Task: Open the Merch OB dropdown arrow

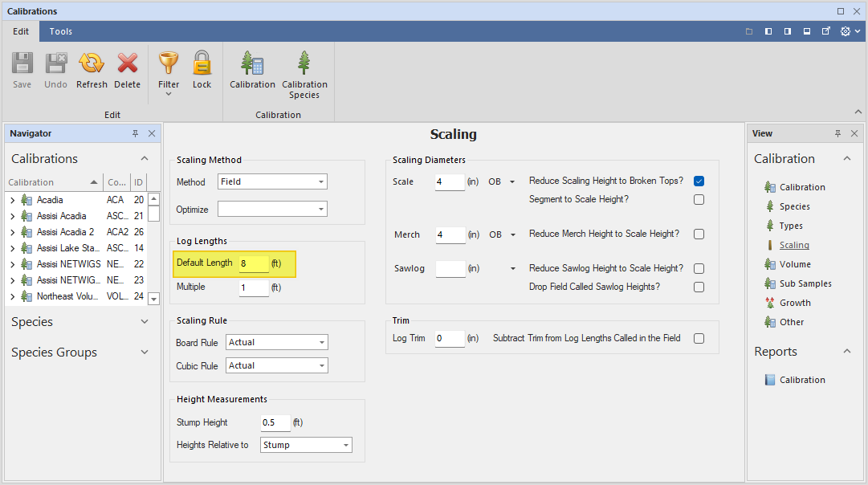Action: coord(512,234)
